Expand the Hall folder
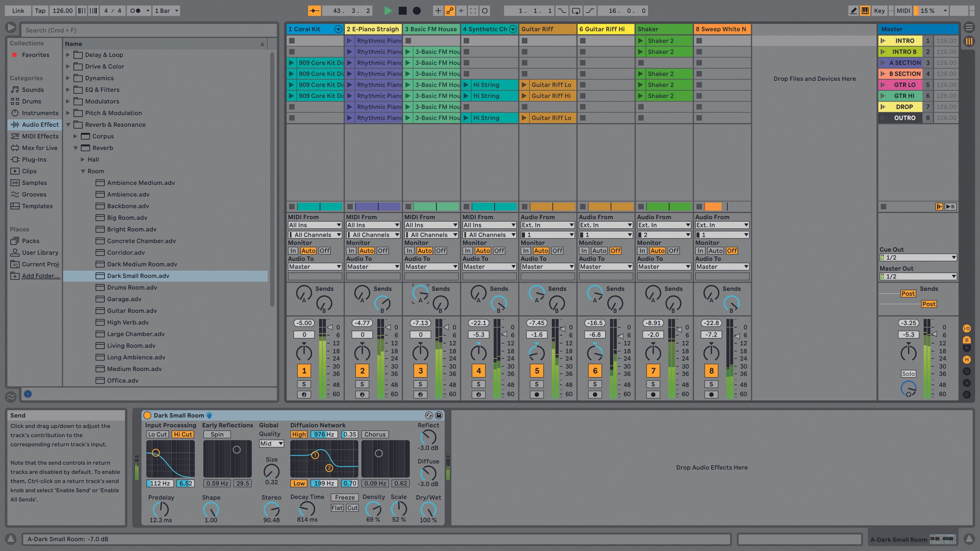The width and height of the screenshot is (980, 551). pos(82,160)
